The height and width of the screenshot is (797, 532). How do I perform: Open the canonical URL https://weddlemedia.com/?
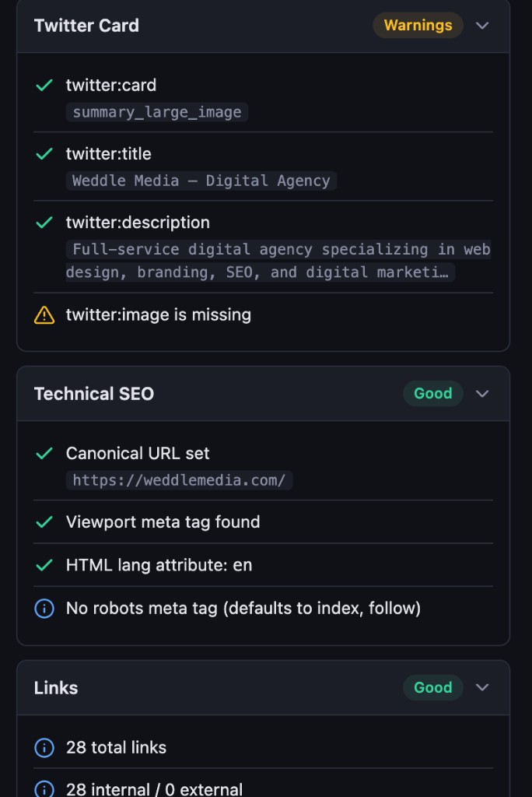[180, 480]
